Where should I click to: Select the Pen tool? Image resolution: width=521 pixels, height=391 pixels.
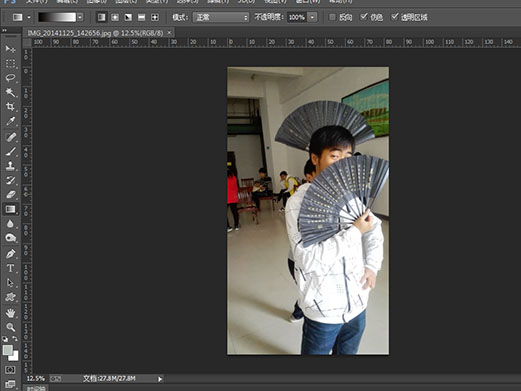pos(10,254)
